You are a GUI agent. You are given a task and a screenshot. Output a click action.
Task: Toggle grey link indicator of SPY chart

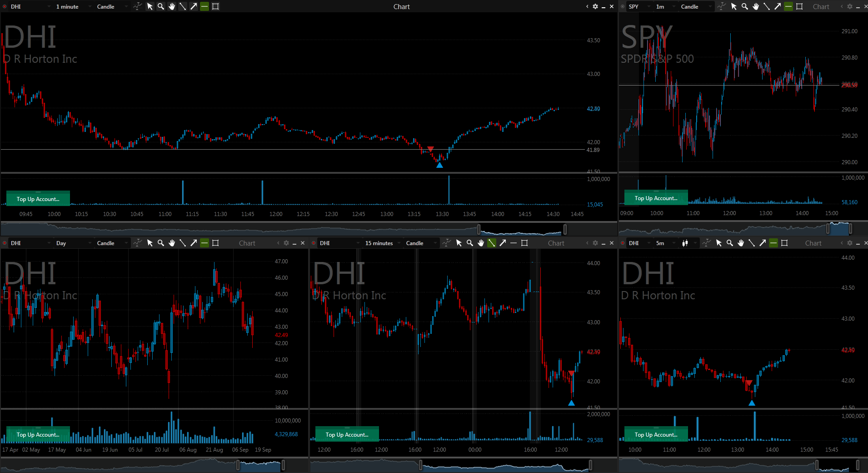tap(623, 6)
